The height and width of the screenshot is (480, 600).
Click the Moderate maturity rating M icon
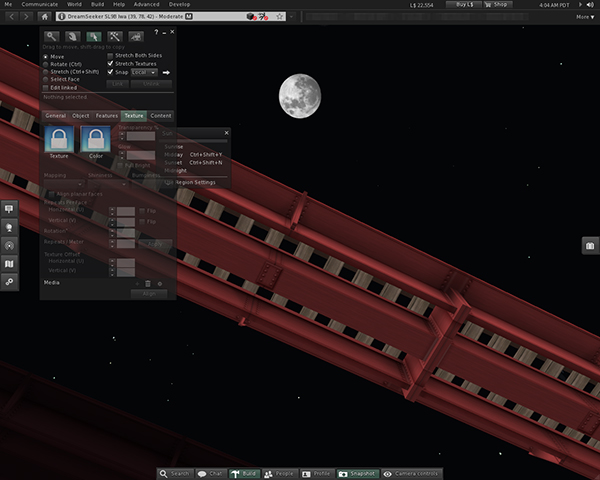click(189, 16)
